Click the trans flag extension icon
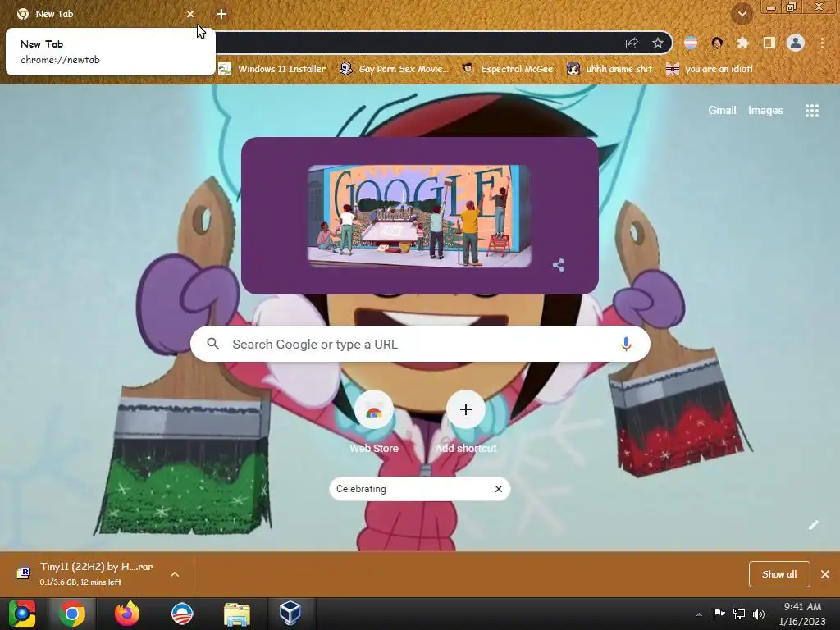This screenshot has height=630, width=840. pos(691,43)
